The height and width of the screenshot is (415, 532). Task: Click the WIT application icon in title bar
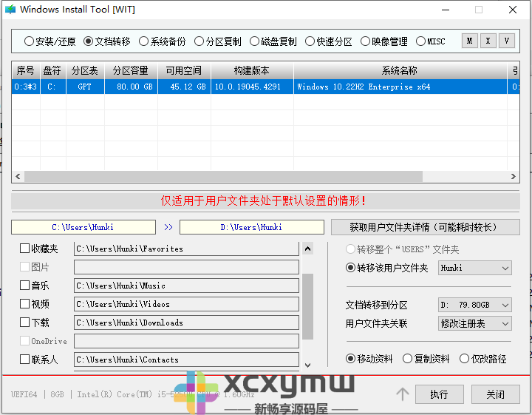tap(10, 9)
